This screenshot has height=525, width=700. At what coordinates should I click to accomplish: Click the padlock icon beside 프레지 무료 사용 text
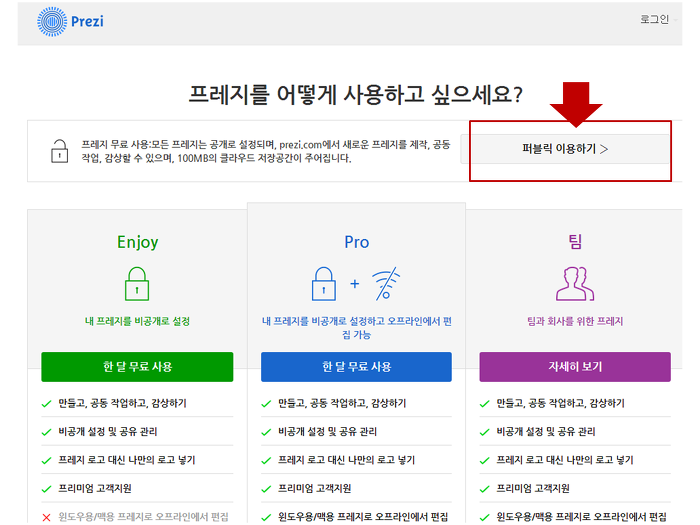point(59,150)
